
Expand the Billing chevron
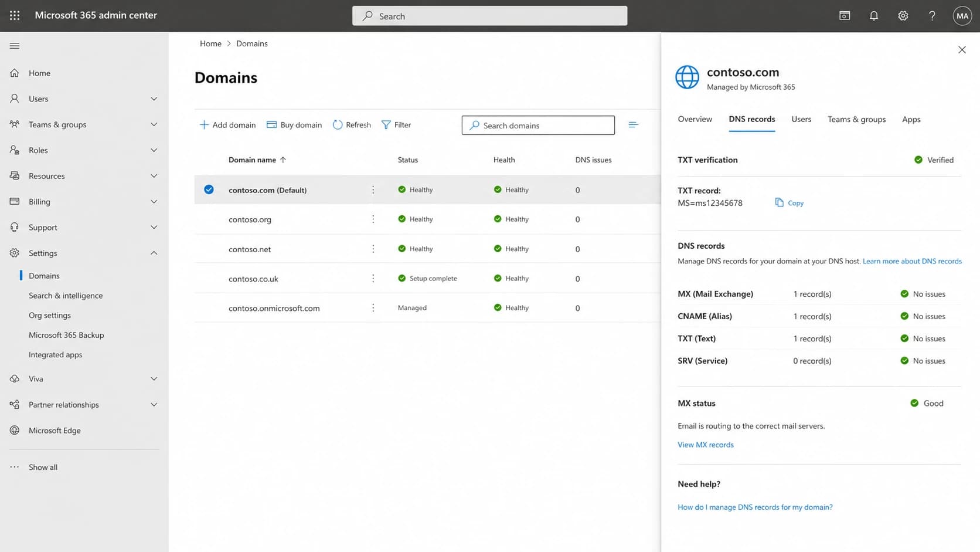[154, 201]
